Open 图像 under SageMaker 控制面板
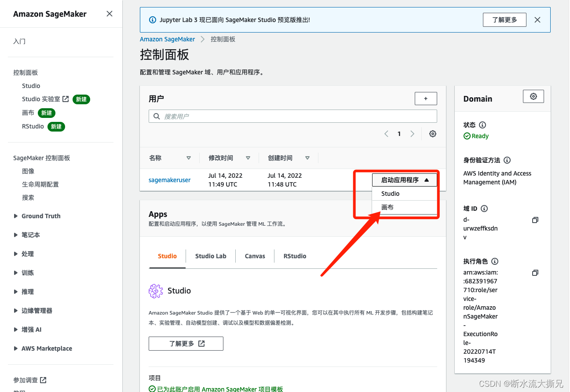The image size is (570, 392). (x=28, y=171)
